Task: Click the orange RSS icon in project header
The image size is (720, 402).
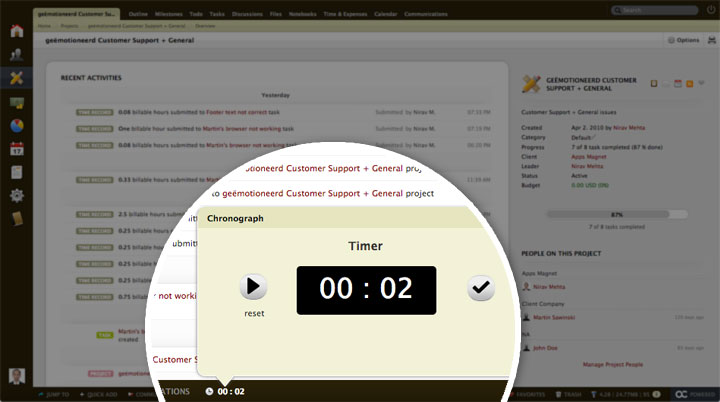Action: coord(690,84)
